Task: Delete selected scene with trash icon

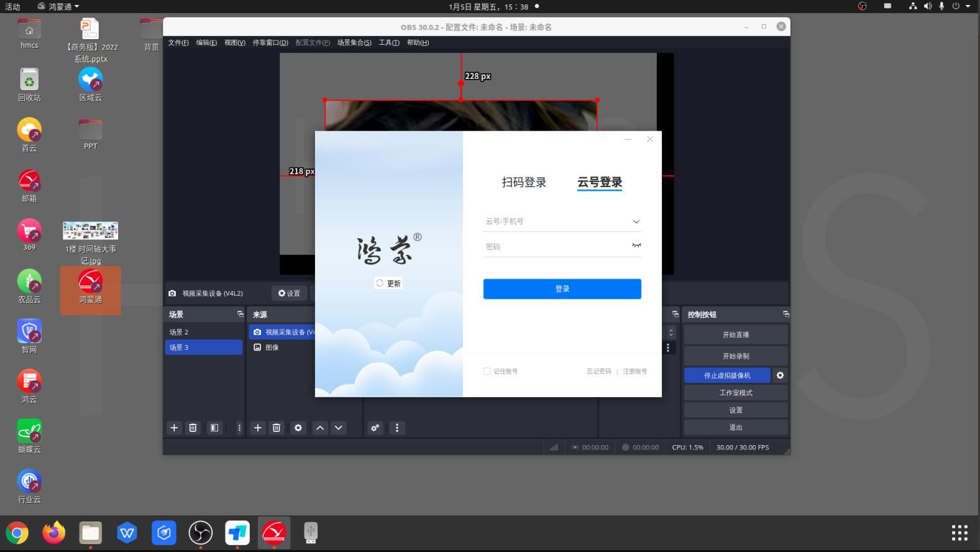Action: point(193,428)
